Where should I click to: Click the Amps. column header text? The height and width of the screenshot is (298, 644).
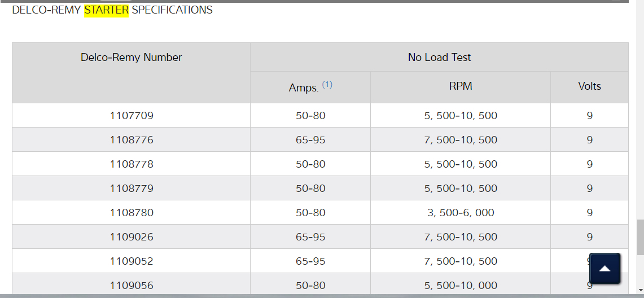pyautogui.click(x=304, y=87)
